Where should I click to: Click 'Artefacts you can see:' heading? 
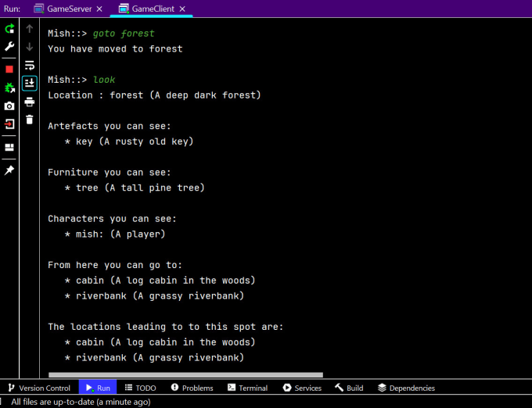pyautogui.click(x=110, y=126)
